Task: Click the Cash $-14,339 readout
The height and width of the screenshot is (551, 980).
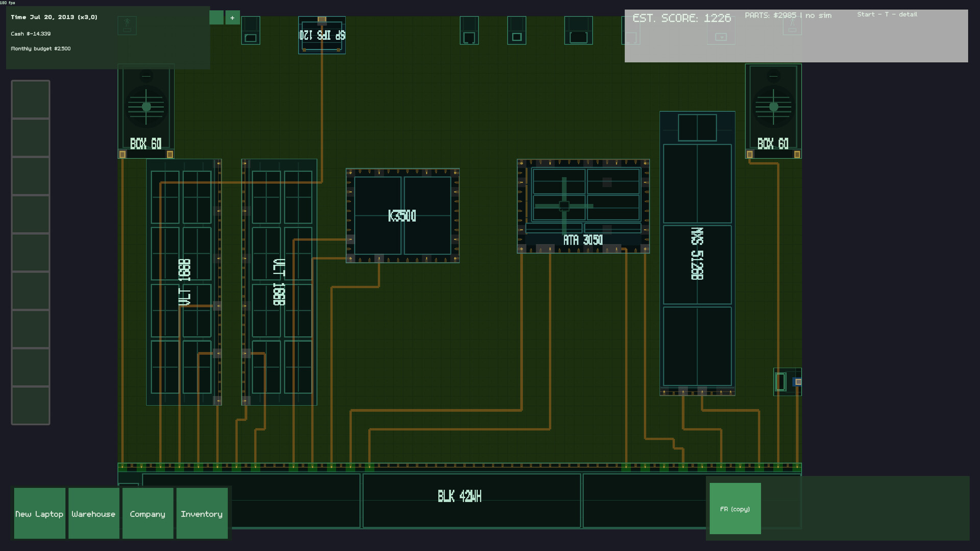Action: click(x=31, y=34)
